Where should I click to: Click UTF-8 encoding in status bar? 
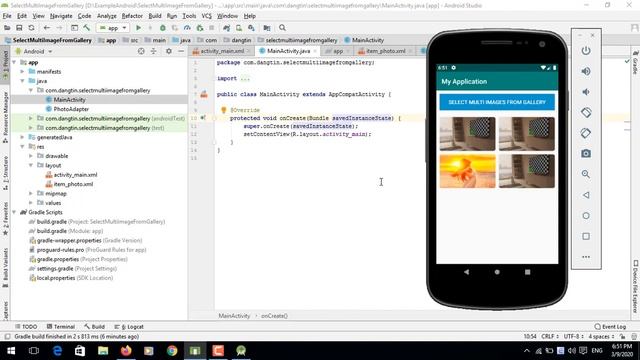574,336
